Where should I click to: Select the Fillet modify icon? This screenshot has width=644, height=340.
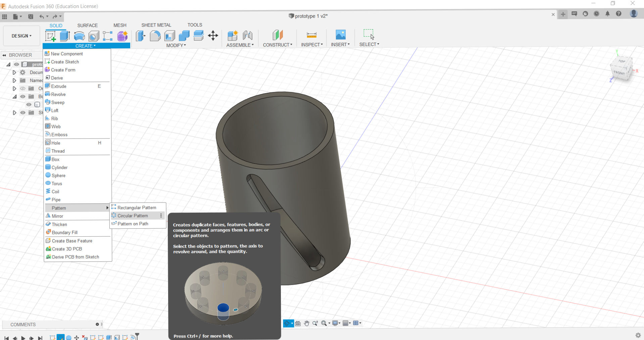[155, 36]
